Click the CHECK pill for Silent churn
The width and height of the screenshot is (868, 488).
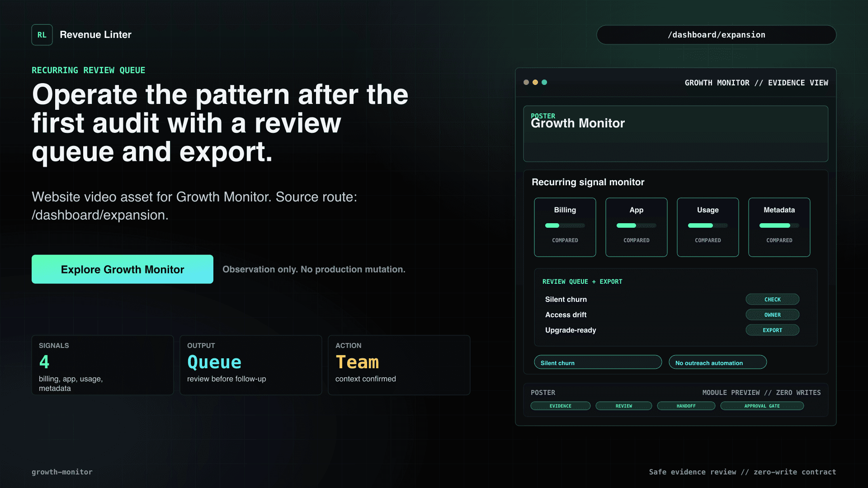click(x=773, y=300)
